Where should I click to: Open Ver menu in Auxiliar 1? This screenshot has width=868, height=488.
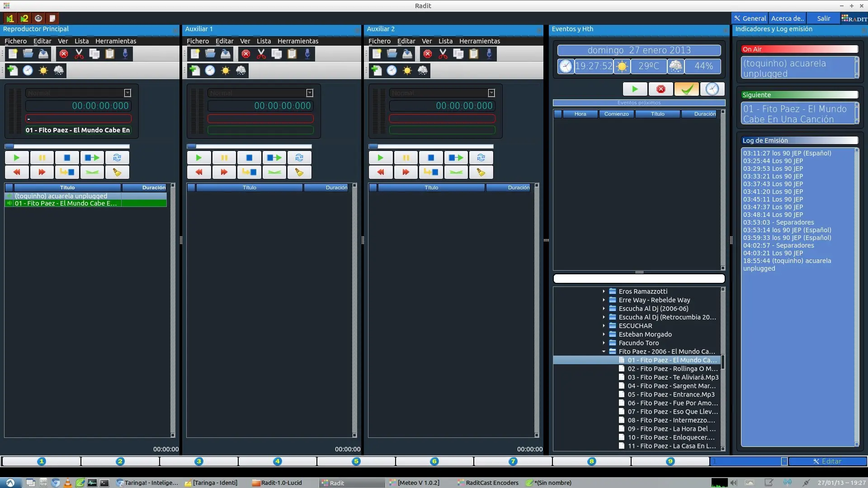click(245, 41)
